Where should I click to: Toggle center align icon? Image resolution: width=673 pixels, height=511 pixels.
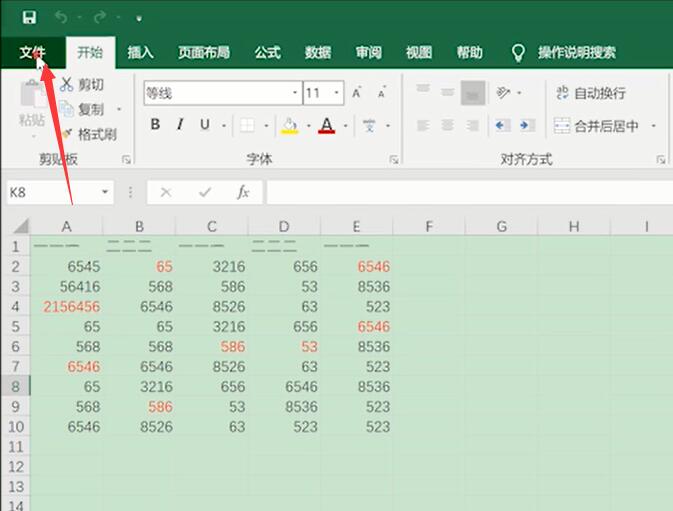(448, 126)
